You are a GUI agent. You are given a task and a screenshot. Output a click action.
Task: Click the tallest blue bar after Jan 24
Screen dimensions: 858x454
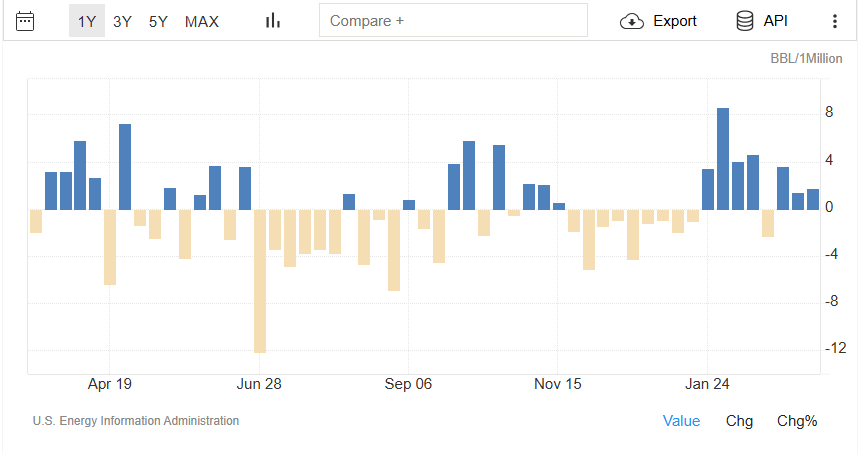(x=723, y=159)
